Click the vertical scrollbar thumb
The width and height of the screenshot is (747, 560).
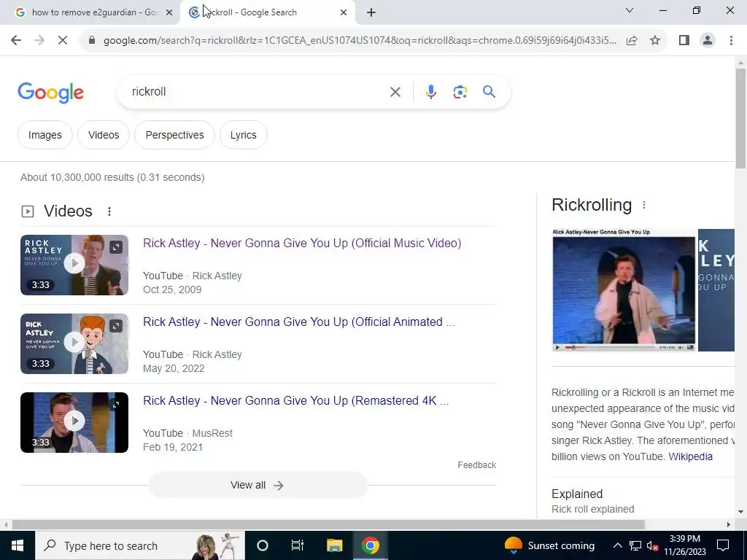click(x=740, y=118)
